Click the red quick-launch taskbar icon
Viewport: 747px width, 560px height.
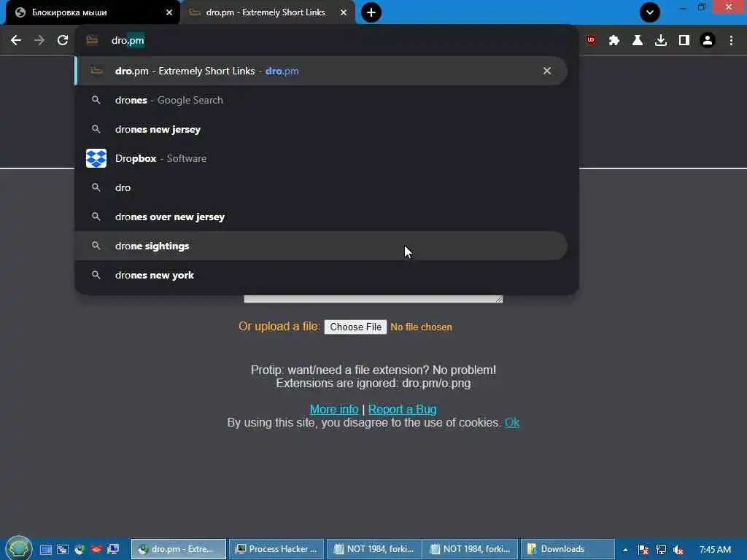pyautogui.click(x=96, y=550)
